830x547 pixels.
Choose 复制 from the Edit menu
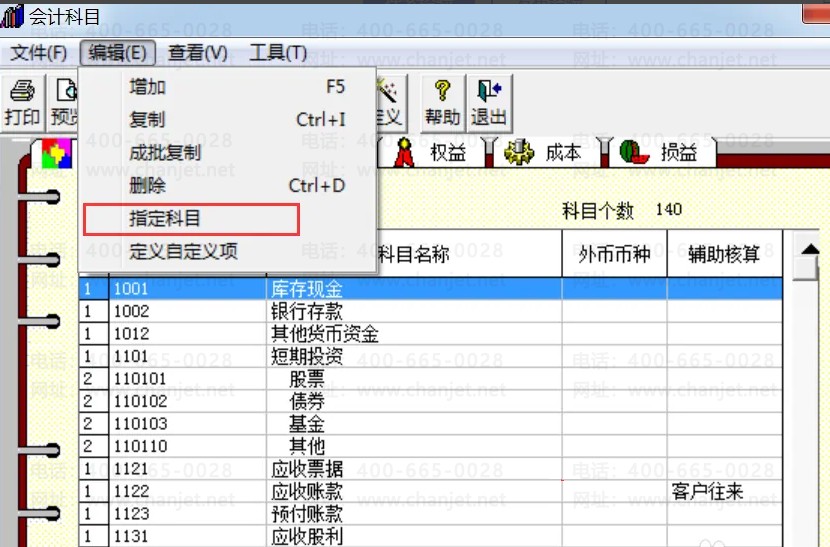pyautogui.click(x=147, y=119)
